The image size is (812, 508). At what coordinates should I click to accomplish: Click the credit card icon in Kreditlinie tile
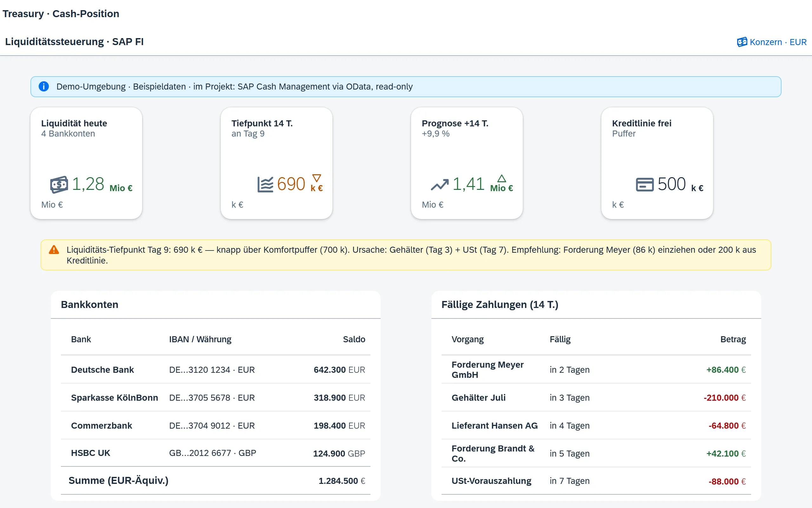tap(645, 184)
